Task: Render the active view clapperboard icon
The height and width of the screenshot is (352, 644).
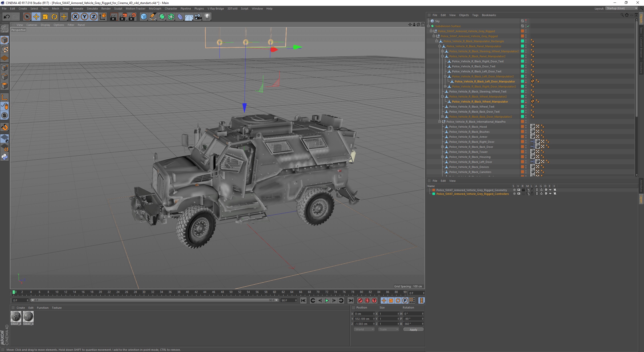Action: [x=114, y=17]
